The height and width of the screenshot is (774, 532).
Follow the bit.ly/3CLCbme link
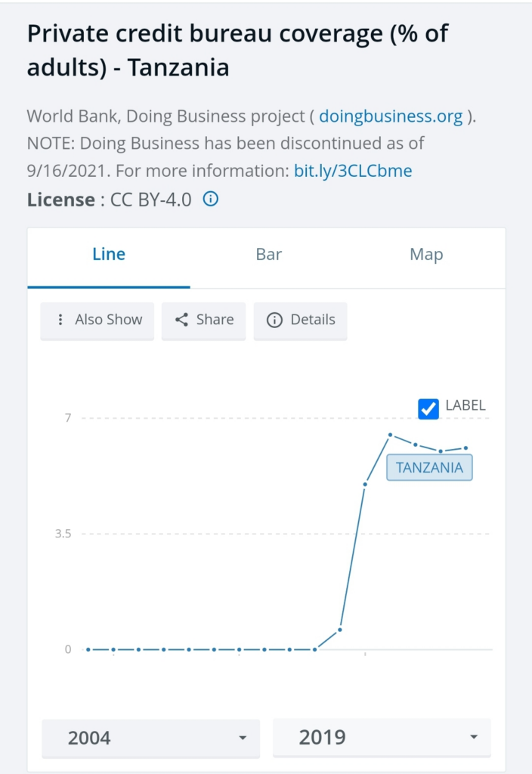point(353,171)
